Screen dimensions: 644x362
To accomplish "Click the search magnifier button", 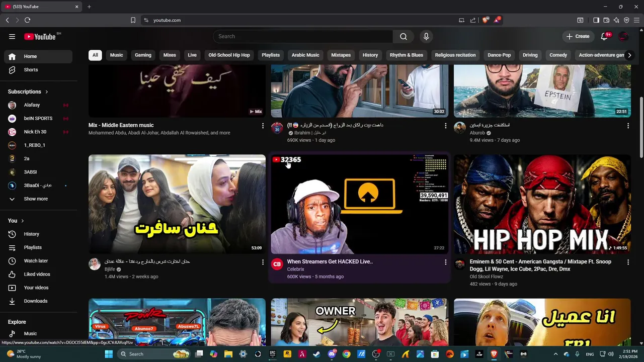I will click(404, 36).
